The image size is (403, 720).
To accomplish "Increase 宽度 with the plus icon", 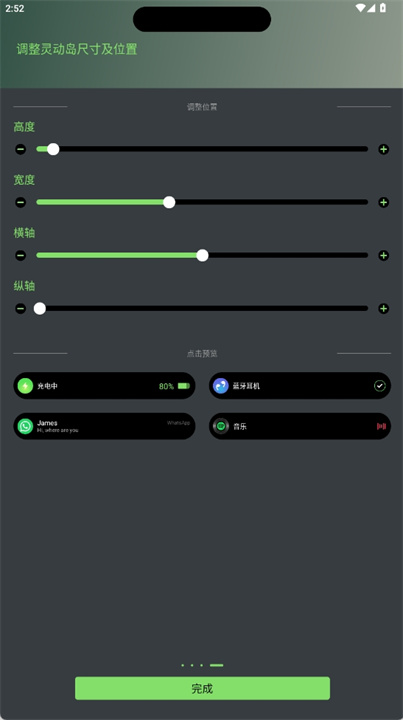I will [x=384, y=202].
